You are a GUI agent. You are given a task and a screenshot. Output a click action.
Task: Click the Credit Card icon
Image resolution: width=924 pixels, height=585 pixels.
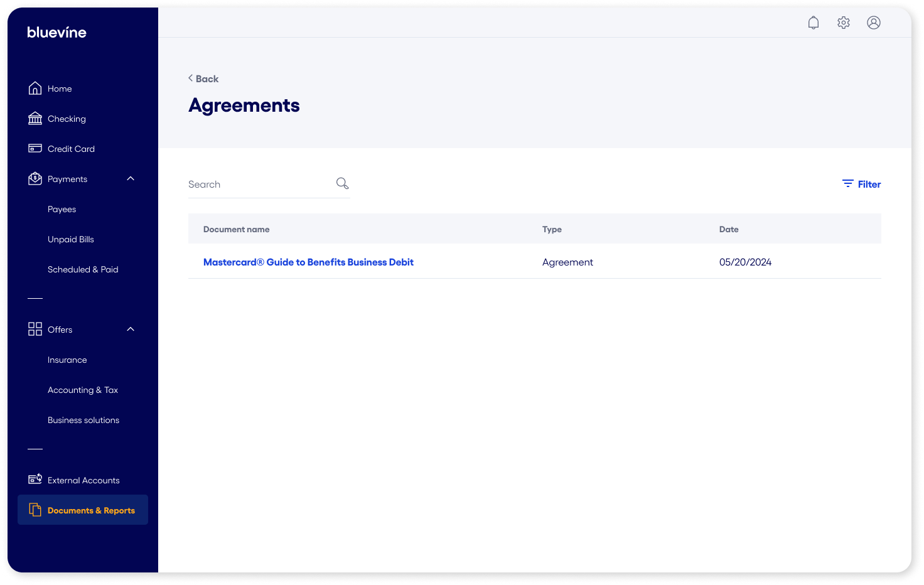(x=35, y=148)
